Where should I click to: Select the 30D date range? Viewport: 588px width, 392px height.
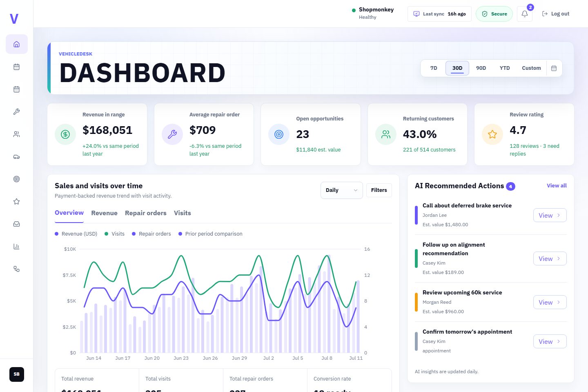point(457,68)
